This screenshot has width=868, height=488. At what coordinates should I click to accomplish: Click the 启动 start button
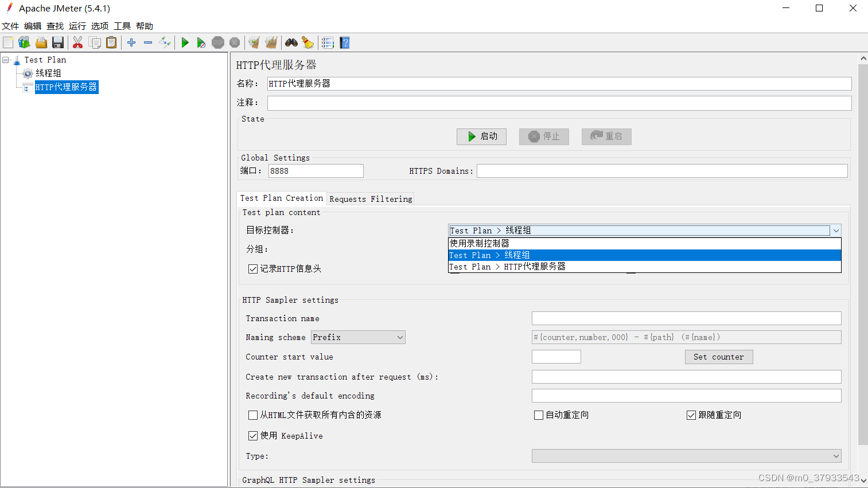(481, 136)
